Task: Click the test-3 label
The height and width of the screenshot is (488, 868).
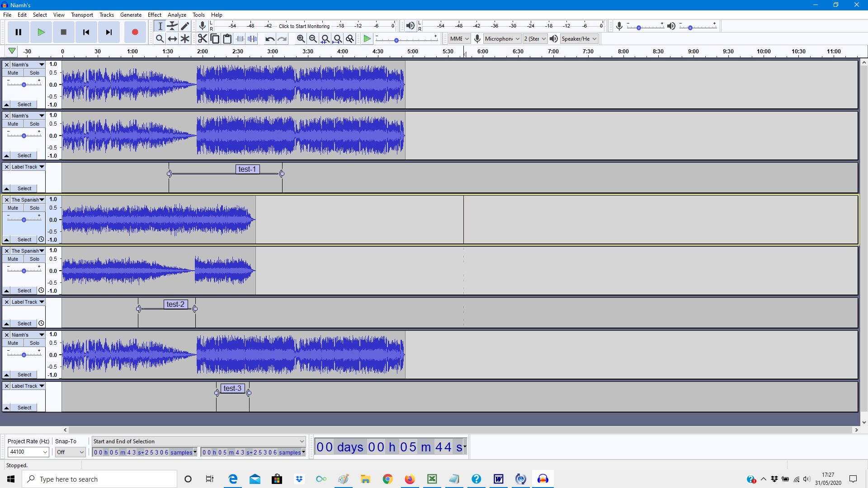Action: point(232,389)
